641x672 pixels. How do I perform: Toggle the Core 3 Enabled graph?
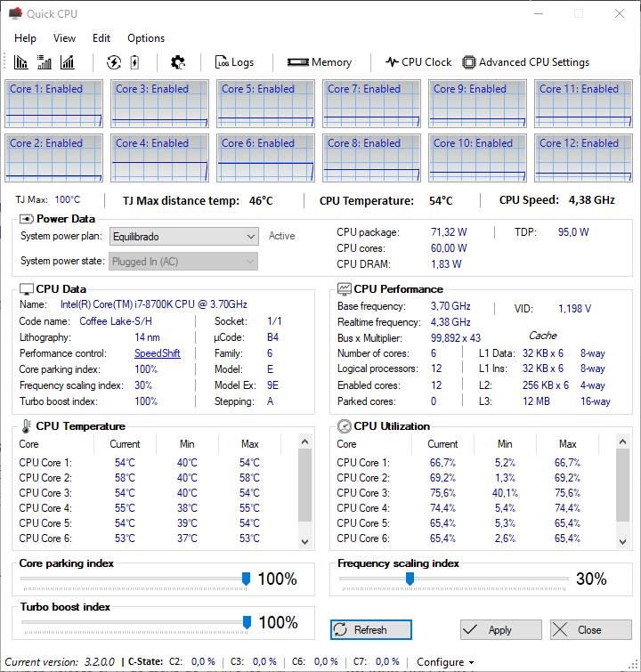tap(159, 104)
